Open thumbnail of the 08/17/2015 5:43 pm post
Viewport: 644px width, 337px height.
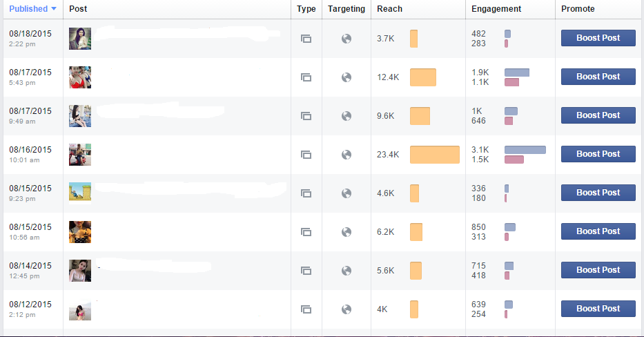80,77
